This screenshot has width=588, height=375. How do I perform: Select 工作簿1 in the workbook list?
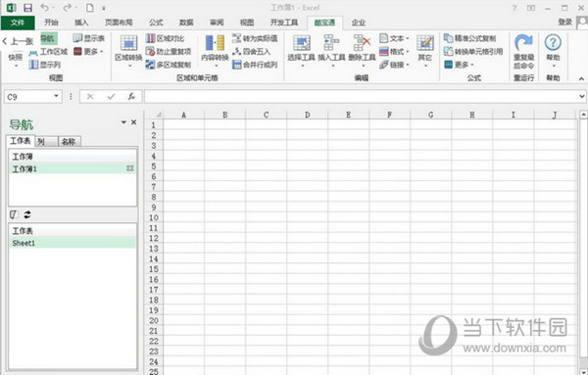click(x=73, y=168)
